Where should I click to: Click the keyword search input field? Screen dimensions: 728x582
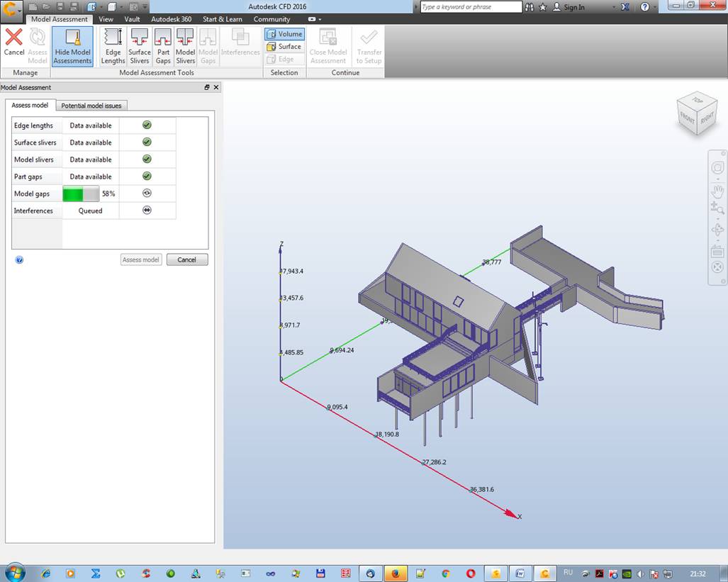click(471, 7)
